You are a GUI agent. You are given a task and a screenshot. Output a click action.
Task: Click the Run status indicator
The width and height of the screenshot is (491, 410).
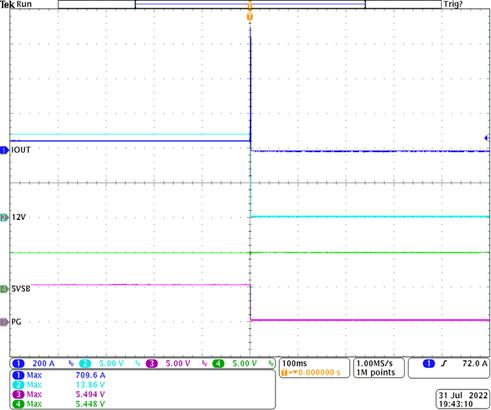pyautogui.click(x=24, y=4)
